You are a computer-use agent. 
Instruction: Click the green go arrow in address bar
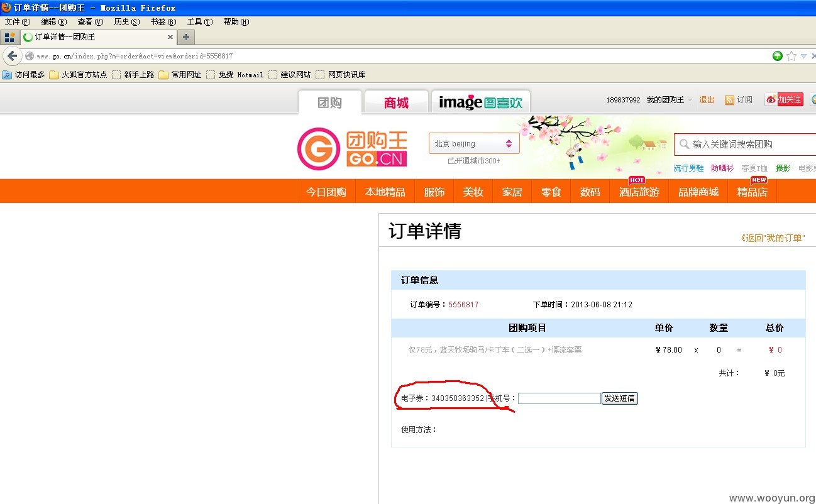[778, 56]
